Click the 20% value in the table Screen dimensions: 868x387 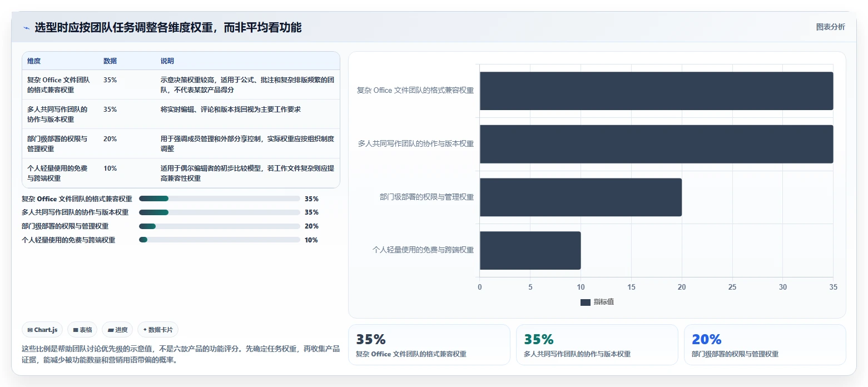pyautogui.click(x=110, y=139)
